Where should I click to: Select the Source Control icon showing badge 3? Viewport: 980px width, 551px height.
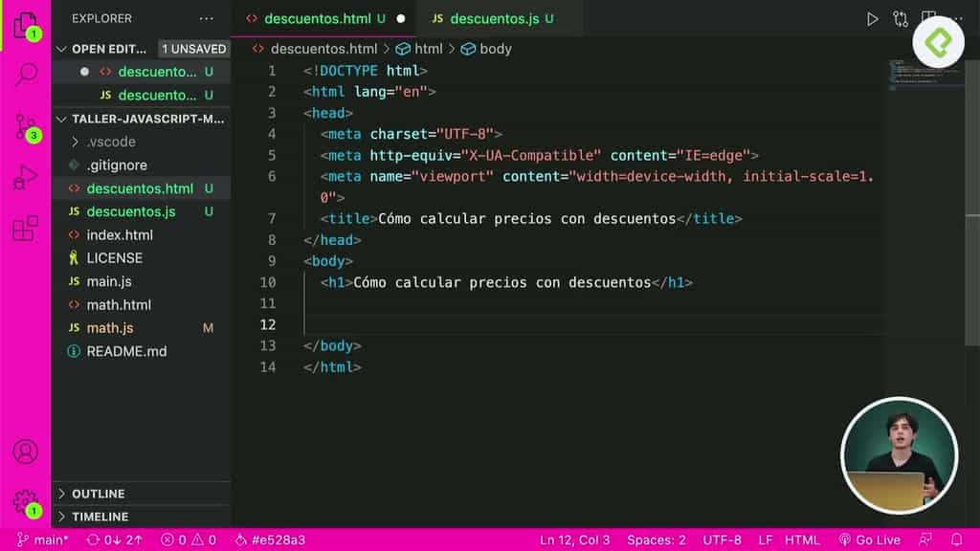coord(27,124)
